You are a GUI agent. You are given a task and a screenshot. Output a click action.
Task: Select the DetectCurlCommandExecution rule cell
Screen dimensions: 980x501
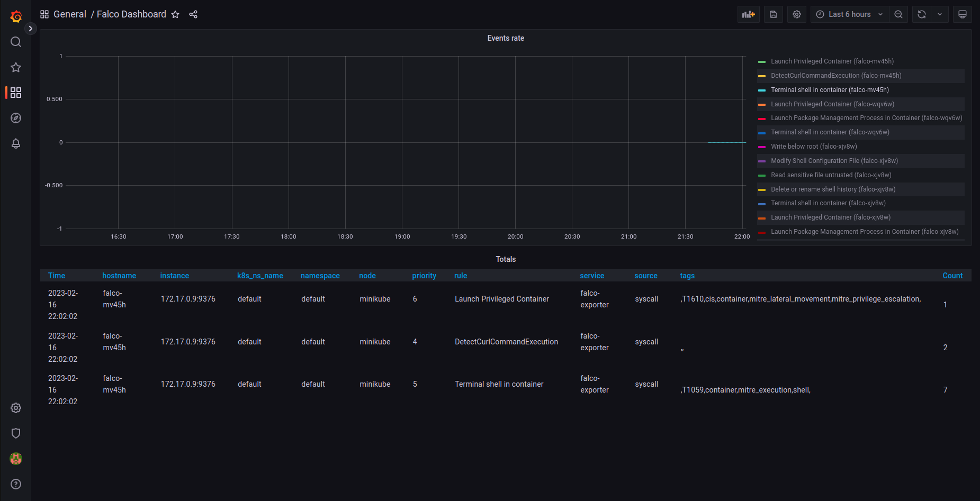tap(506, 342)
